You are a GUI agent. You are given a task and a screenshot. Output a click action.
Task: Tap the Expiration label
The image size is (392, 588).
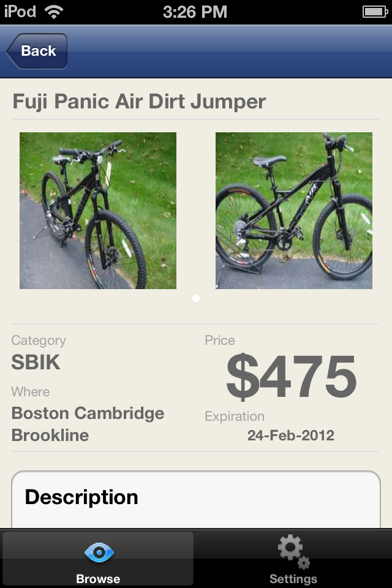click(235, 417)
